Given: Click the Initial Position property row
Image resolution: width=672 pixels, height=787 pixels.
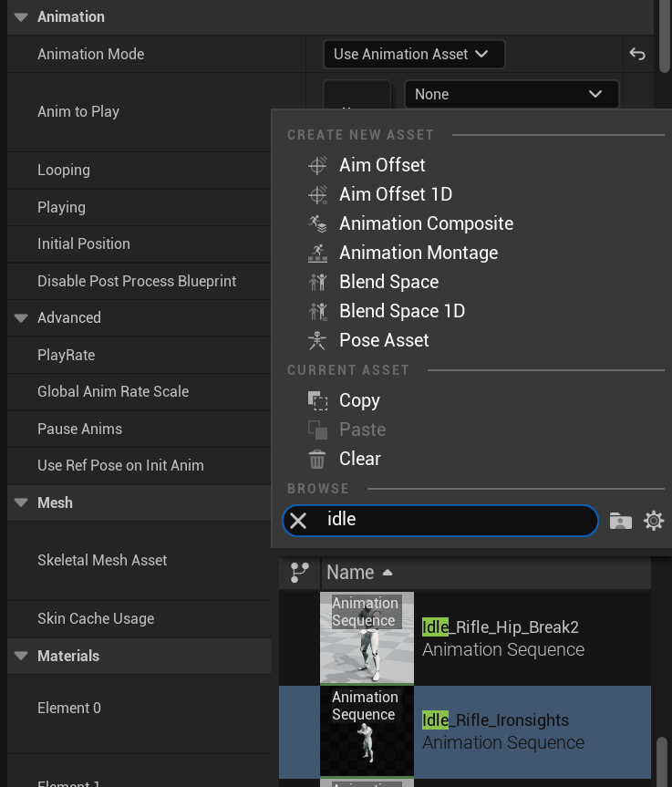Looking at the screenshot, I should [x=139, y=243].
